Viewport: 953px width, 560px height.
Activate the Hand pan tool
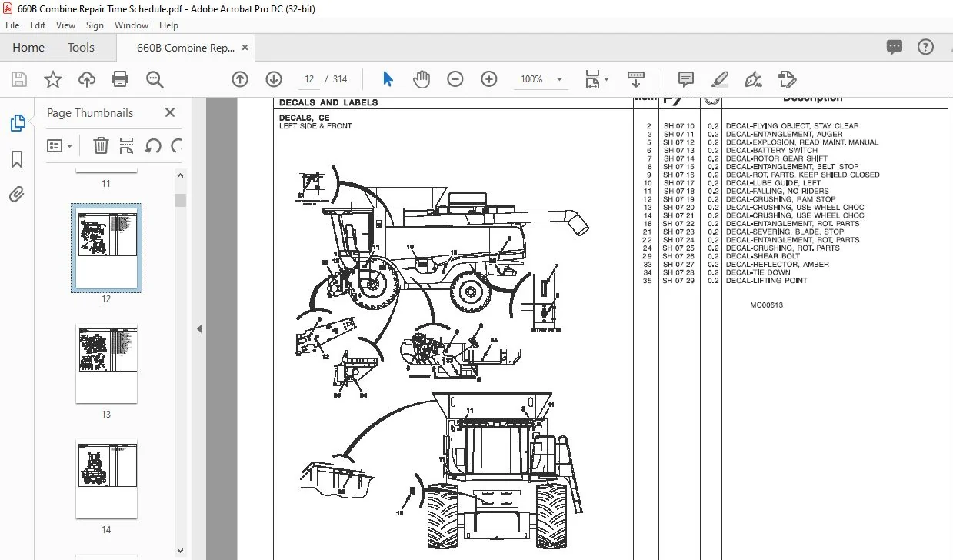pos(421,79)
